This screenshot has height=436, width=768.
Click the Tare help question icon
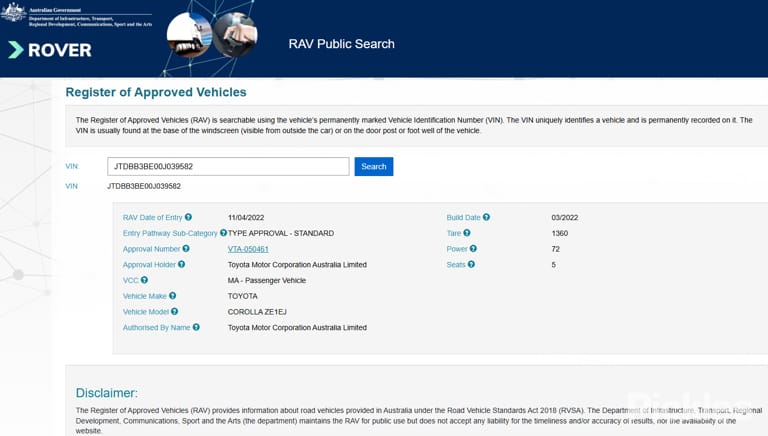(x=467, y=233)
